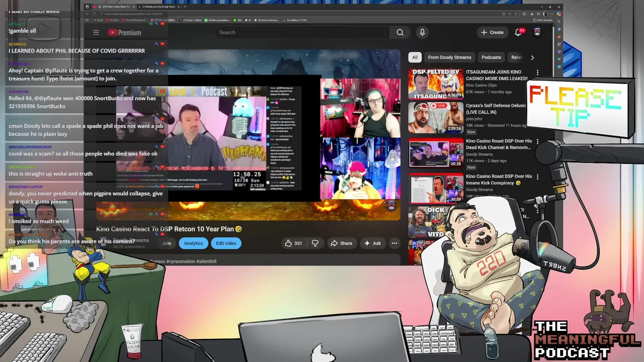The height and width of the screenshot is (362, 644).
Task: Open the Create button
Action: pyautogui.click(x=492, y=32)
